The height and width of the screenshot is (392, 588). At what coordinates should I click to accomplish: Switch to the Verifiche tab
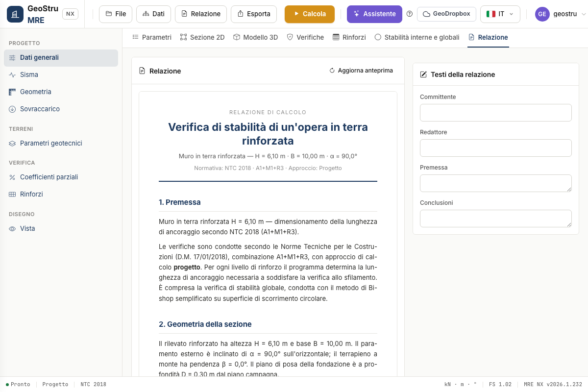pyautogui.click(x=305, y=37)
